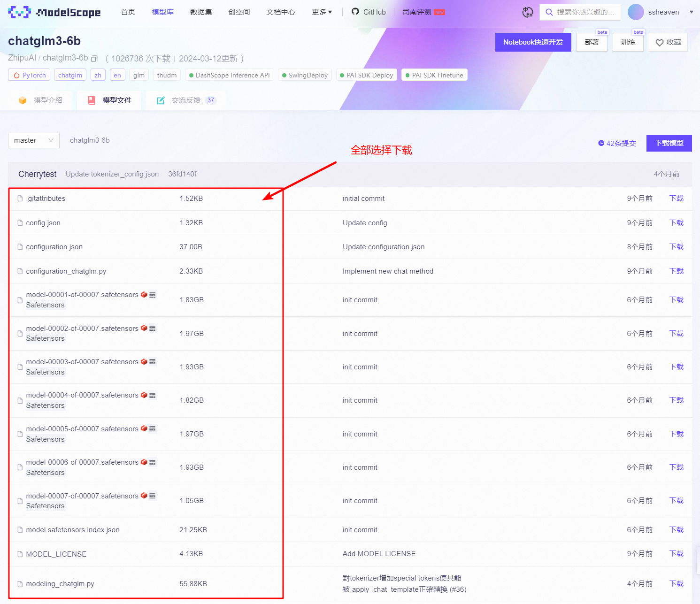Click the user avatar circle swatch
This screenshot has width=700, height=604.
[x=635, y=12]
